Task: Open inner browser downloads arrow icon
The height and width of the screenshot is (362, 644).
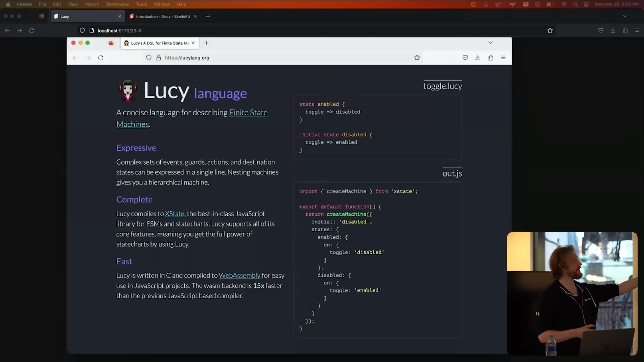Action: 478,58
